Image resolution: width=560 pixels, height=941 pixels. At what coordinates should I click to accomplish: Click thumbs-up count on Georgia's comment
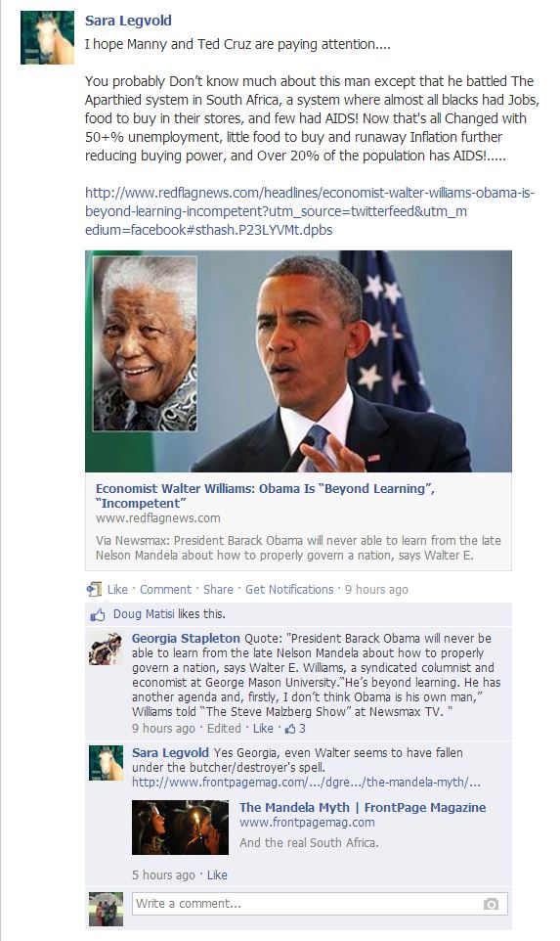coord(295,729)
